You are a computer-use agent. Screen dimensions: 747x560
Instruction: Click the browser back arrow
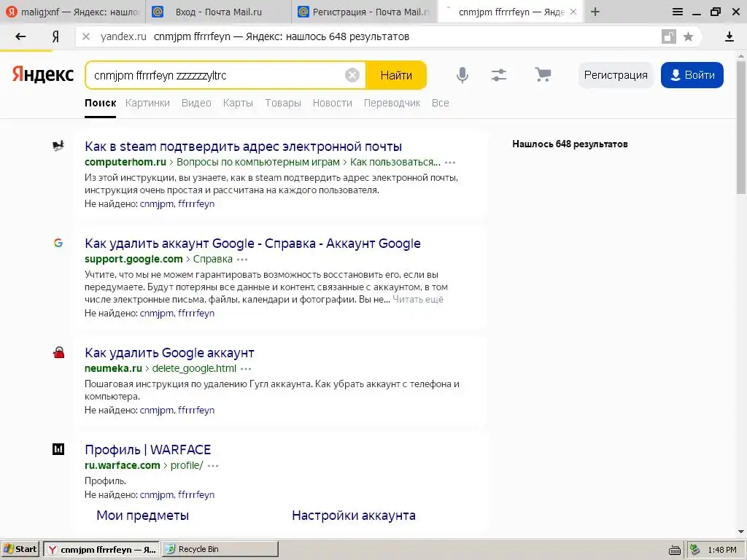coord(20,36)
